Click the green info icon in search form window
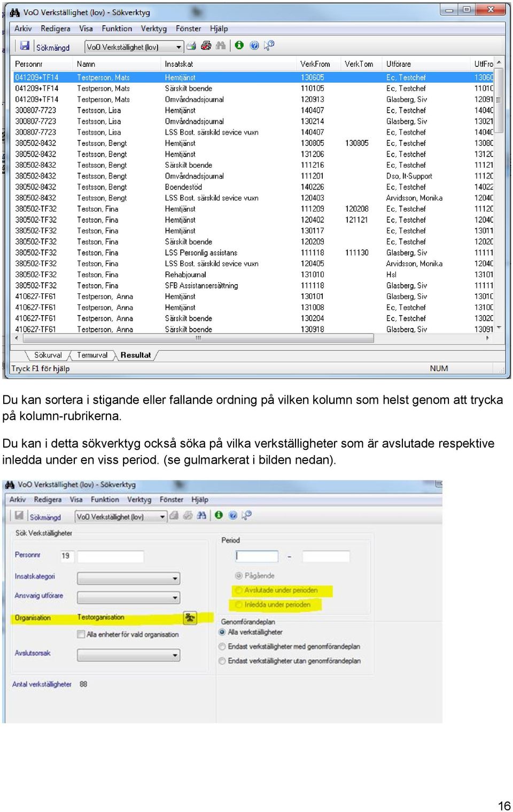Screen dimensions: 513x812 pyautogui.click(x=219, y=515)
